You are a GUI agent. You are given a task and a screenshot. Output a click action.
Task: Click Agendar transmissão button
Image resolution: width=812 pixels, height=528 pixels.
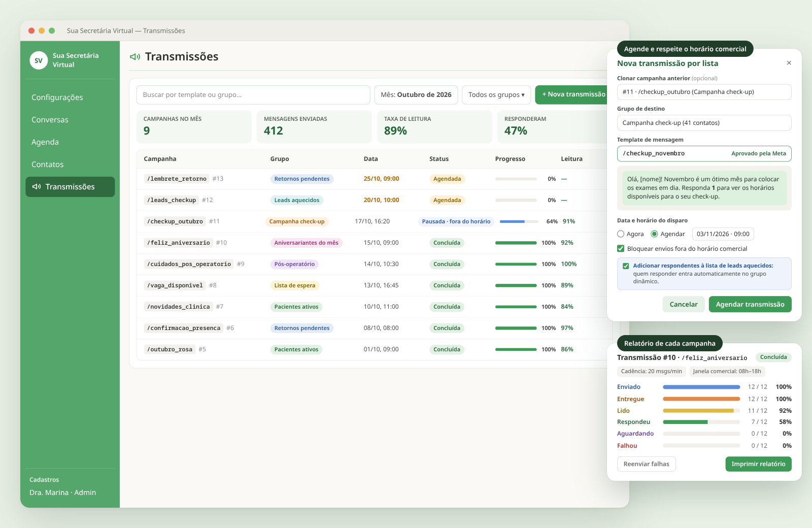[x=750, y=305]
